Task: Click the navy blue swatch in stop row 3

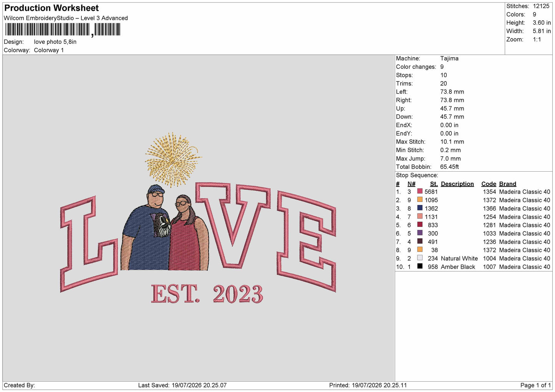Action: 420,208
